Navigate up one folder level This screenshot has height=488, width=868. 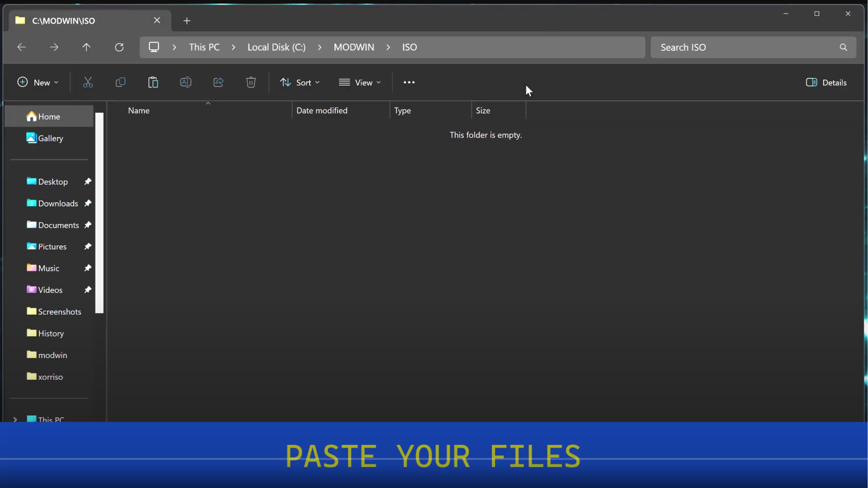tap(86, 47)
